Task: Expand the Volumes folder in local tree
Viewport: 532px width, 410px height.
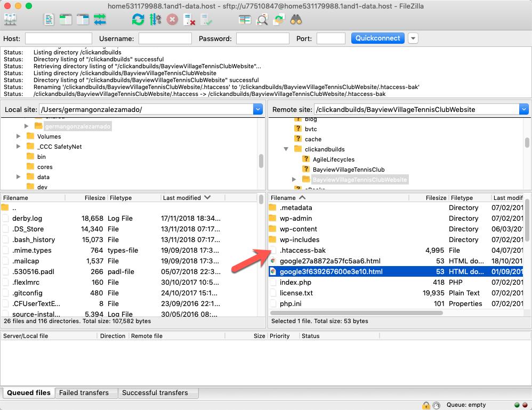Action: [x=19, y=136]
